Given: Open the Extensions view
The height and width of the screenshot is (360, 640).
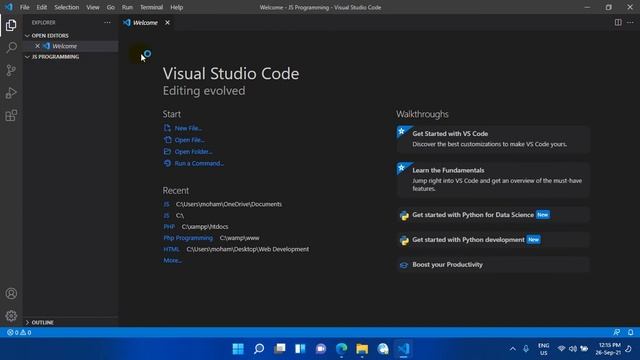Looking at the screenshot, I should 11,116.
